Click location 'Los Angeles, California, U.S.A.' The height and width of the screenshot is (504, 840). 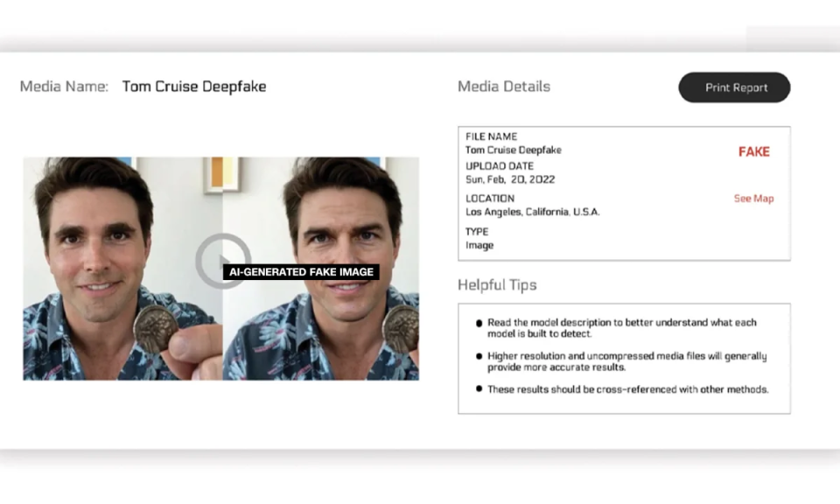[x=533, y=212]
